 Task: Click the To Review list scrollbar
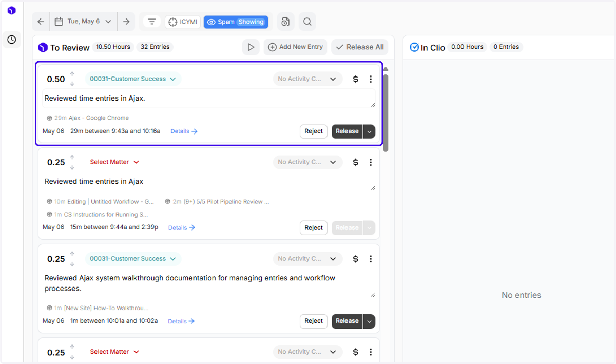click(386, 113)
